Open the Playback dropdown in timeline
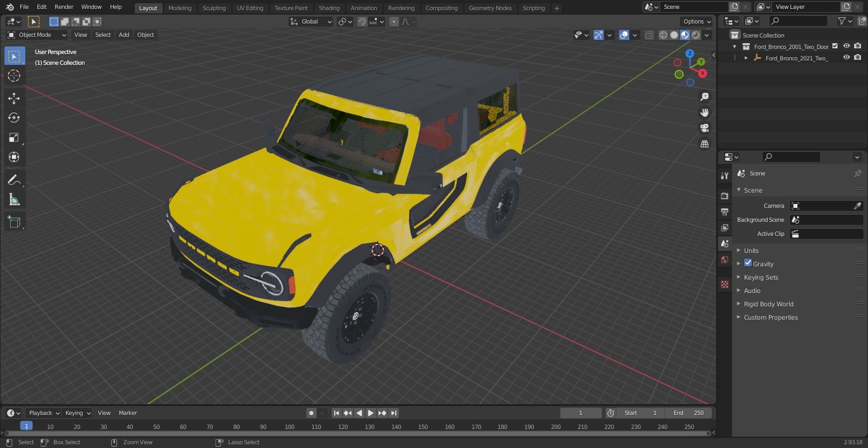This screenshot has width=868, height=448. coord(44,413)
